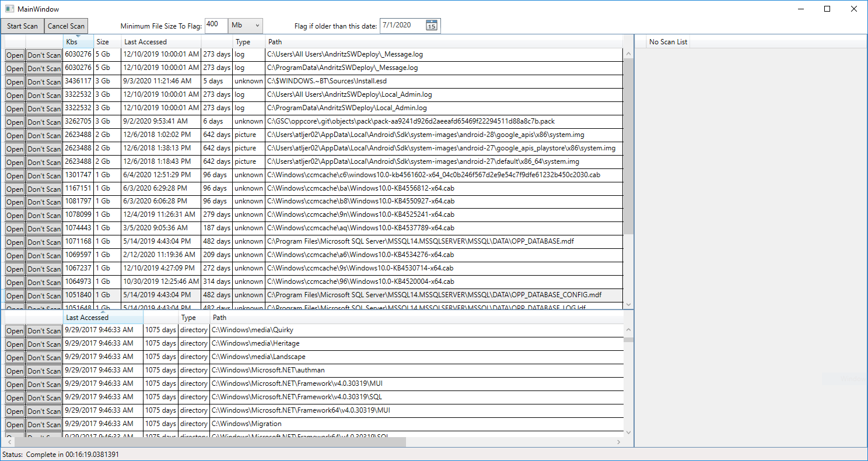This screenshot has height=461, width=868.
Task: Click the No Scan List header
Action: (x=668, y=42)
